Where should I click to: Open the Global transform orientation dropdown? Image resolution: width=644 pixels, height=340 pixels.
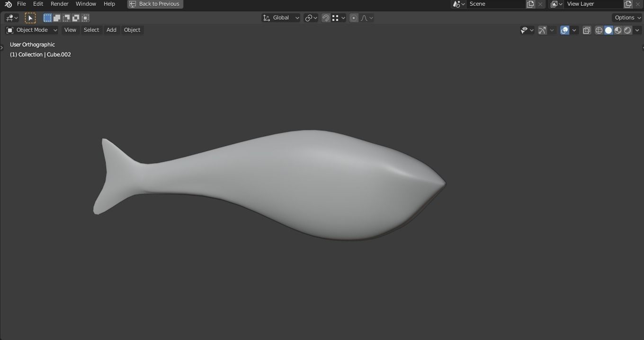pos(281,18)
